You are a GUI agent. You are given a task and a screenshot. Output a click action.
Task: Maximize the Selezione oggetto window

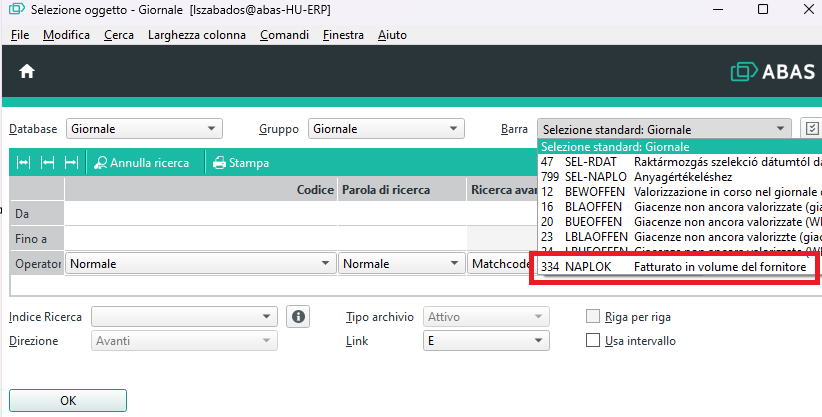coord(763,9)
